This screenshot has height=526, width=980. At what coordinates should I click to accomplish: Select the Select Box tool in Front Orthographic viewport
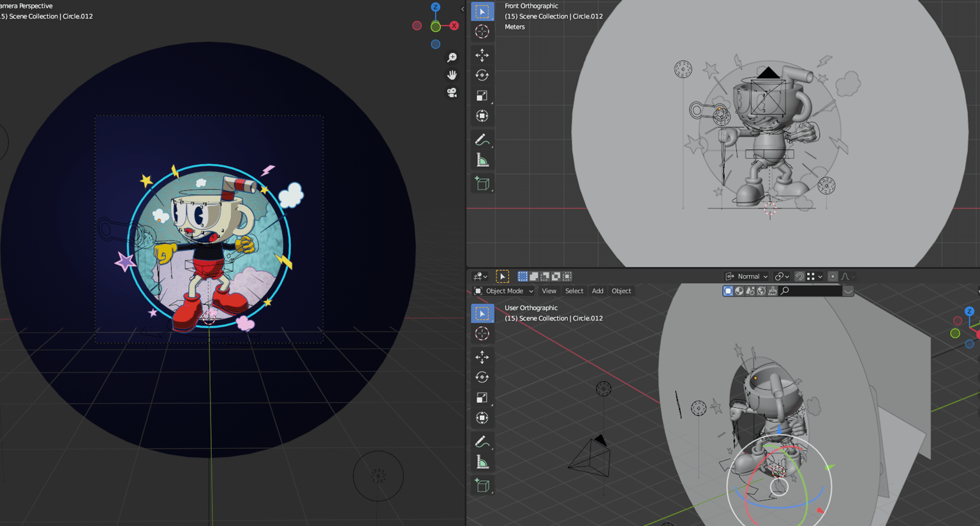point(482,11)
